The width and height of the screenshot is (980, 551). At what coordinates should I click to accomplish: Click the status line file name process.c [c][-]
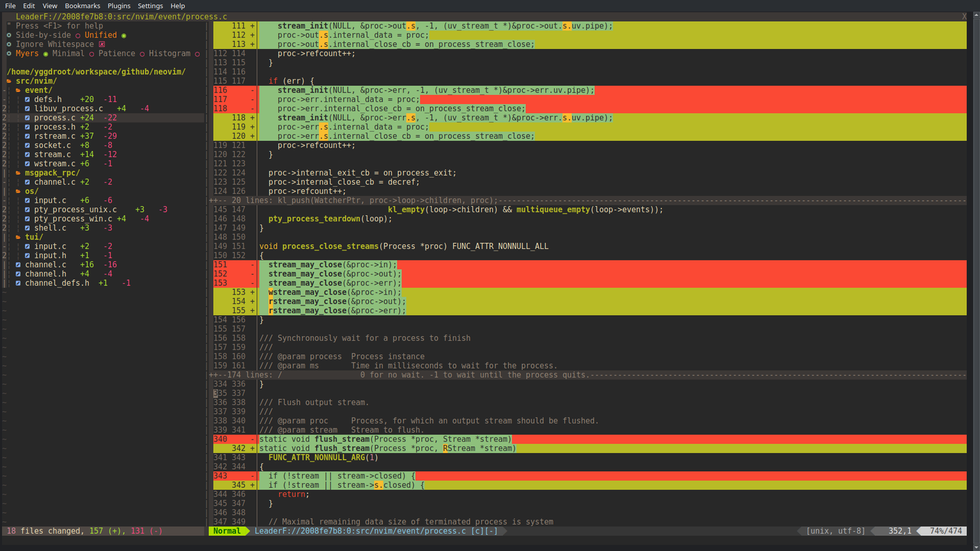(x=376, y=531)
